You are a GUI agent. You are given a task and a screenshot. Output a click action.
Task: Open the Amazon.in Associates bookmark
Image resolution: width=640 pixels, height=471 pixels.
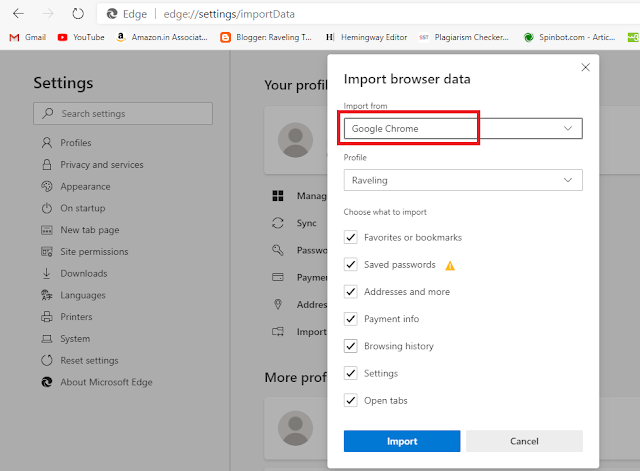pos(162,37)
